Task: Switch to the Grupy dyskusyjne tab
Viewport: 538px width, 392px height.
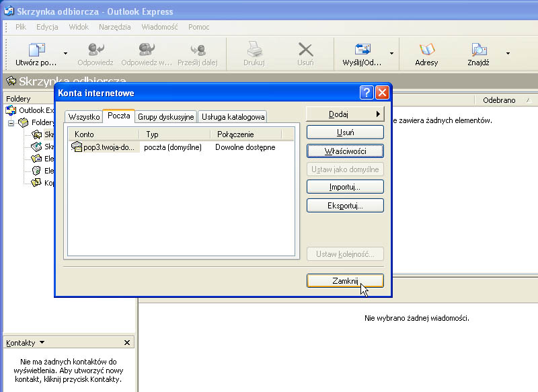Action: 165,117
